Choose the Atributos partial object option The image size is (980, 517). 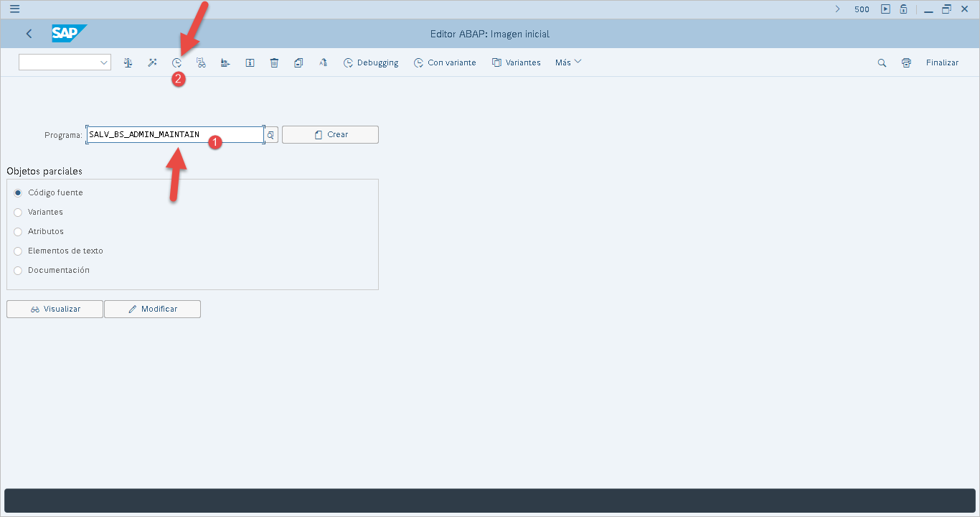click(18, 231)
